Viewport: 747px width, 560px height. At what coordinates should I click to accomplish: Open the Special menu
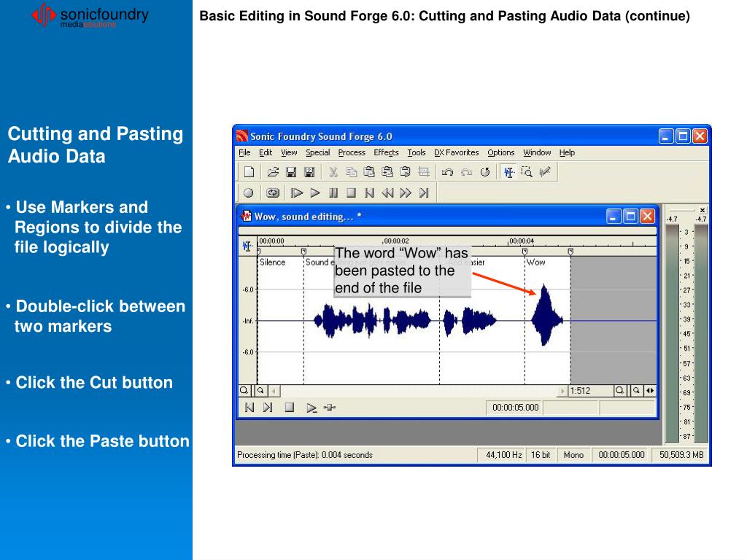click(318, 152)
